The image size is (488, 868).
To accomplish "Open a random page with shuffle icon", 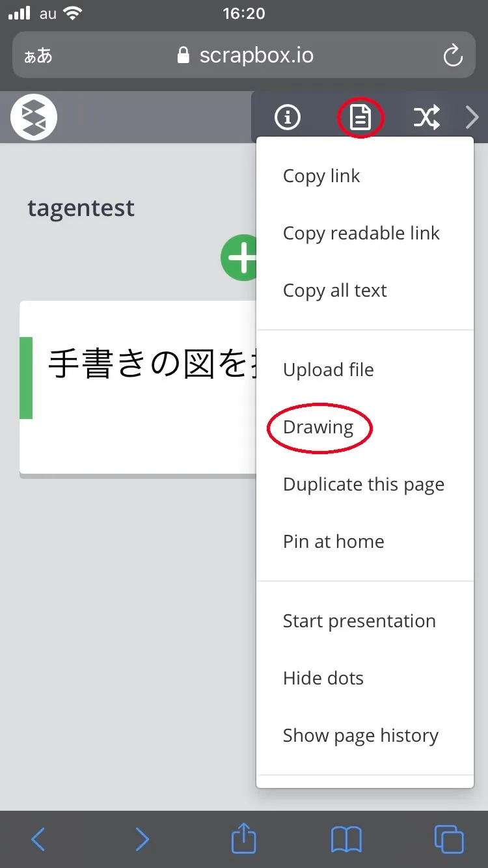I will point(426,118).
